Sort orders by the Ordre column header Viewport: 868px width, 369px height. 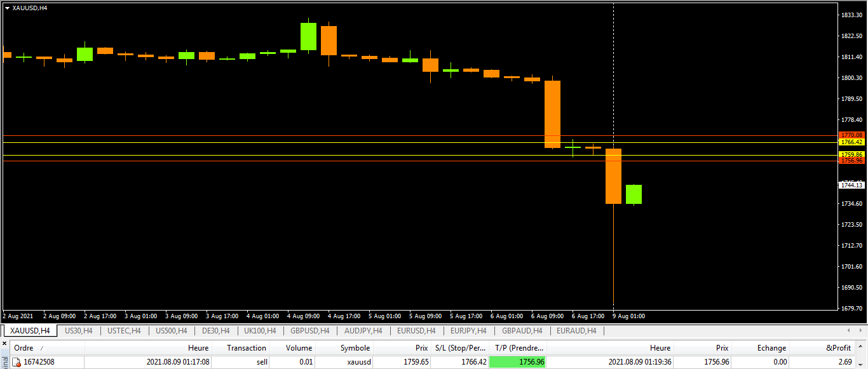click(x=24, y=348)
